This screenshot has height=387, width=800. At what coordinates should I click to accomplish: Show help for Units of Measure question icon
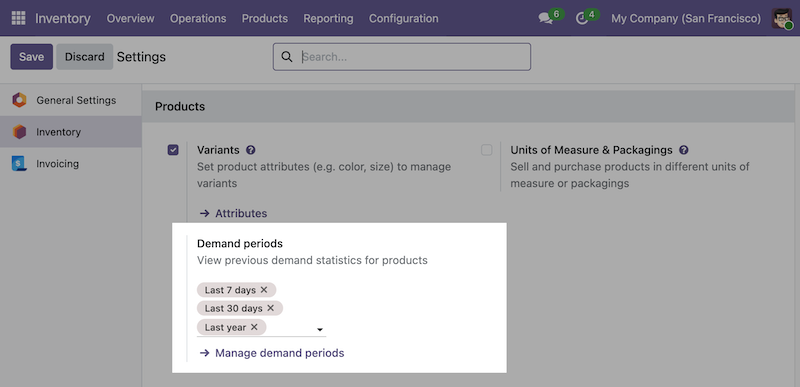pyautogui.click(x=684, y=150)
